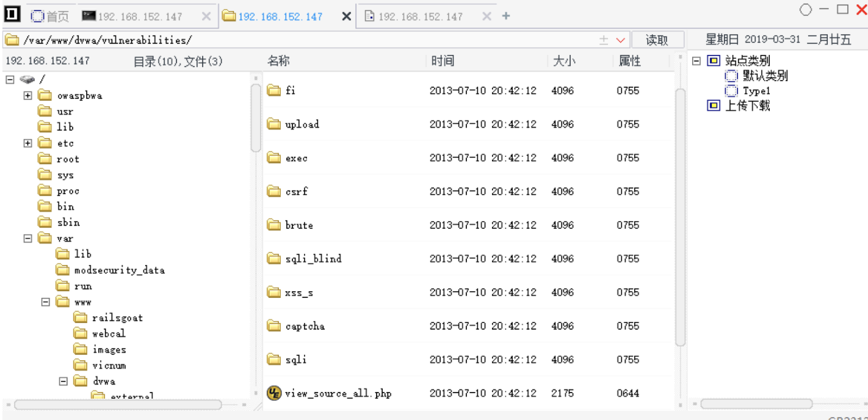Expand the owaspbwa tree node

[27, 95]
